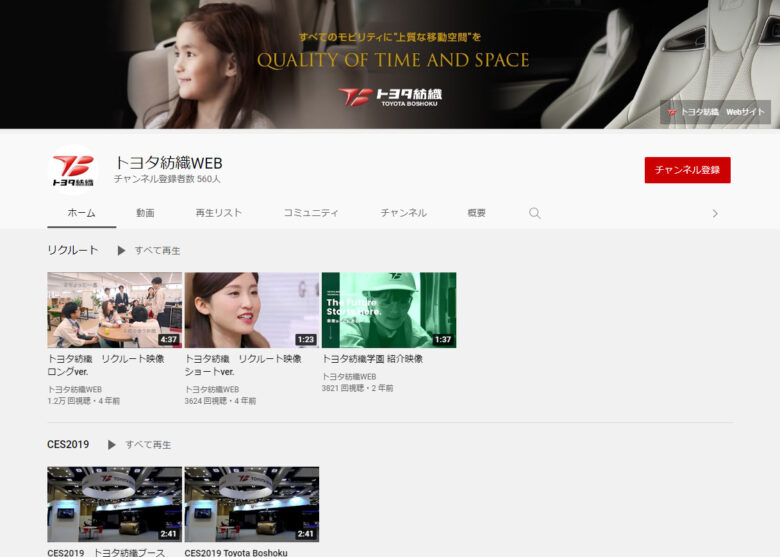Click the channel search magnifier icon
Viewport: 780px width, 557px height.
pyautogui.click(x=535, y=213)
